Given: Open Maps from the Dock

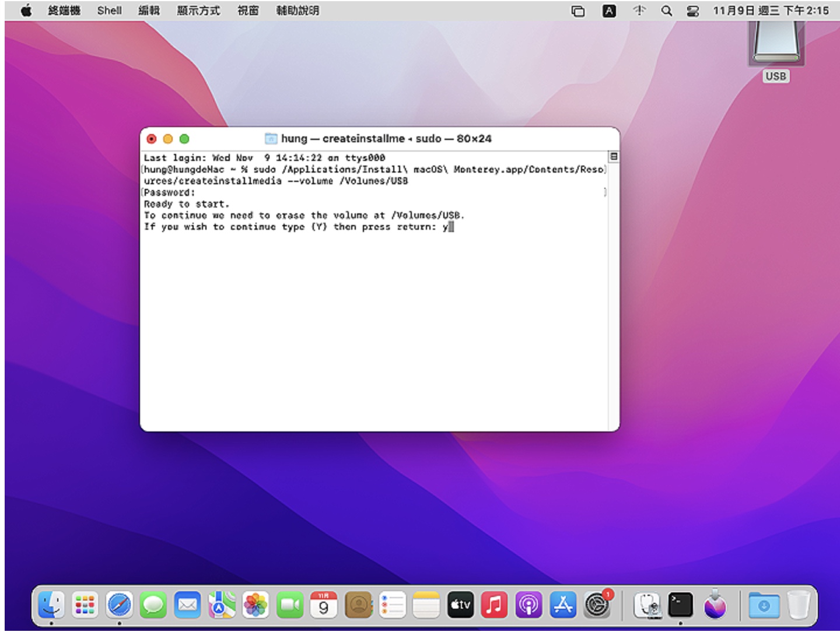Looking at the screenshot, I should pos(221,605).
